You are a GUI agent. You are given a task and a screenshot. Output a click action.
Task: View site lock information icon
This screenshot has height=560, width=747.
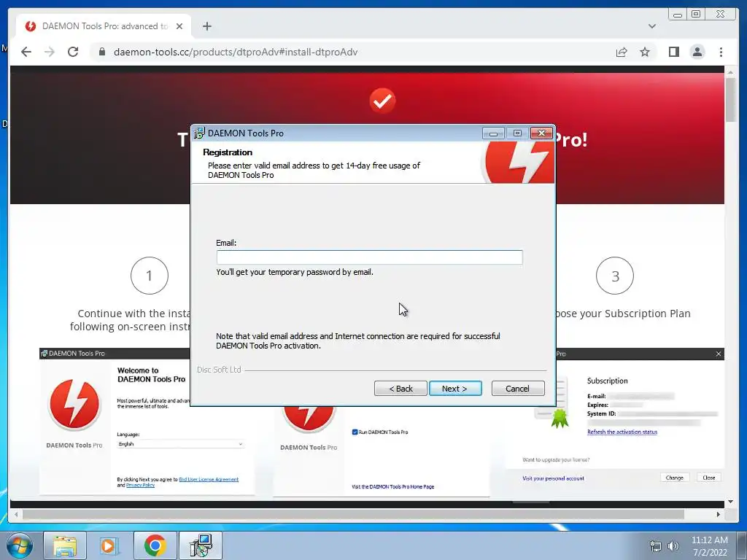(101, 52)
